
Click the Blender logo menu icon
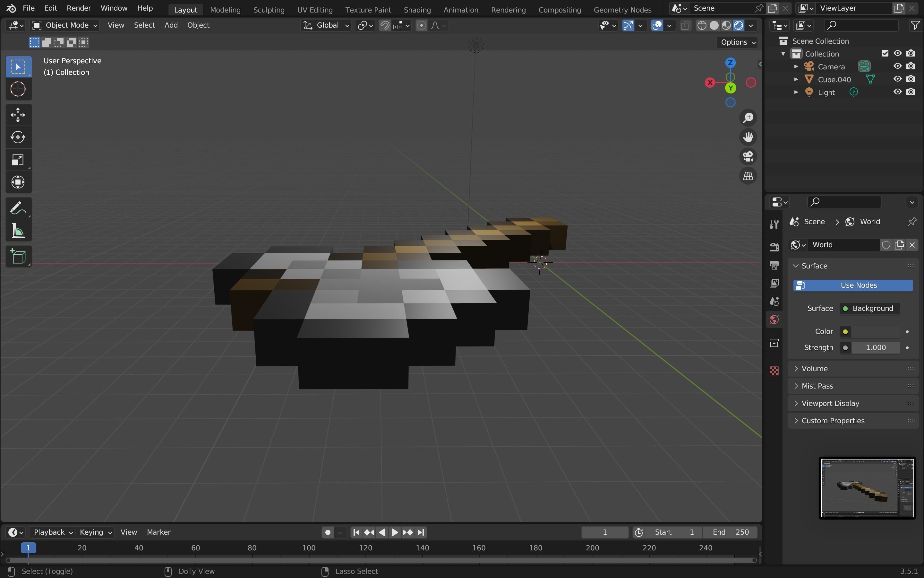(x=11, y=8)
